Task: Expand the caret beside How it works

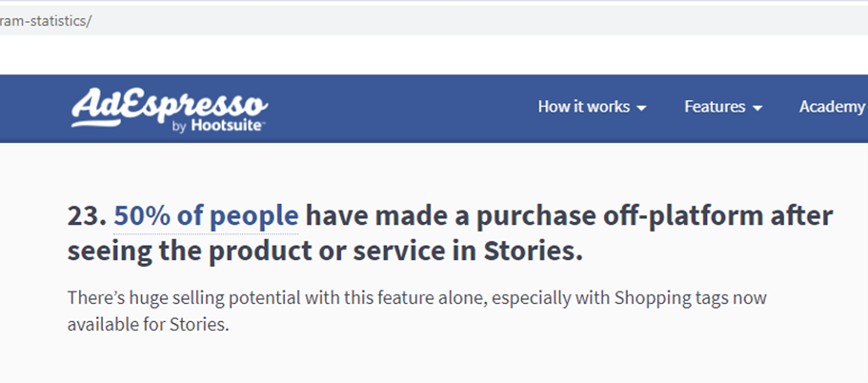Action: pyautogui.click(x=642, y=109)
